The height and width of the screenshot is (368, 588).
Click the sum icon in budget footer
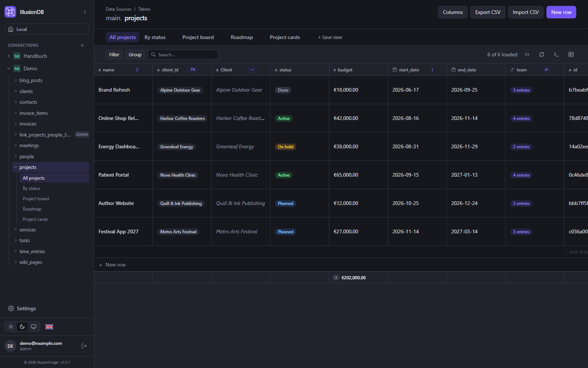click(336, 278)
